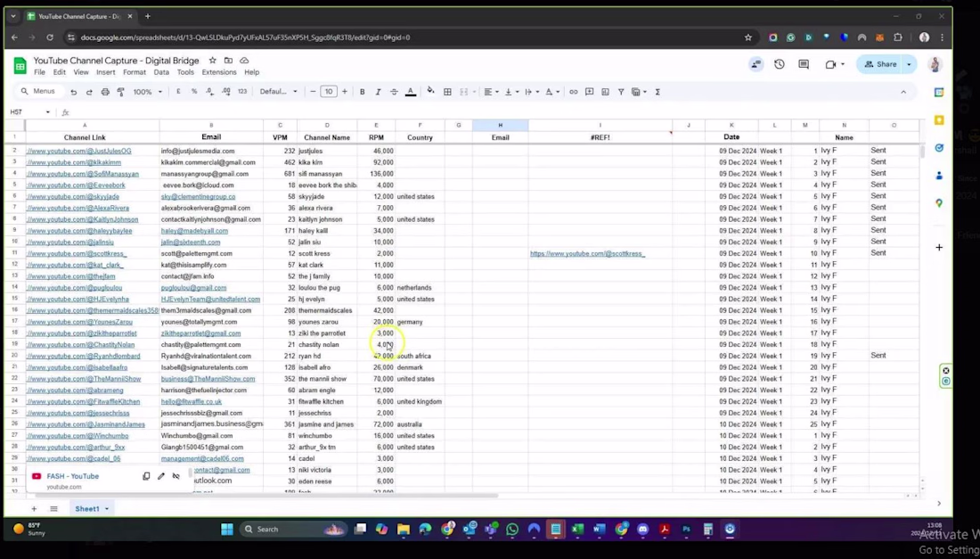
Task: Open the Sheet1 tab options arrow
Action: click(106, 508)
